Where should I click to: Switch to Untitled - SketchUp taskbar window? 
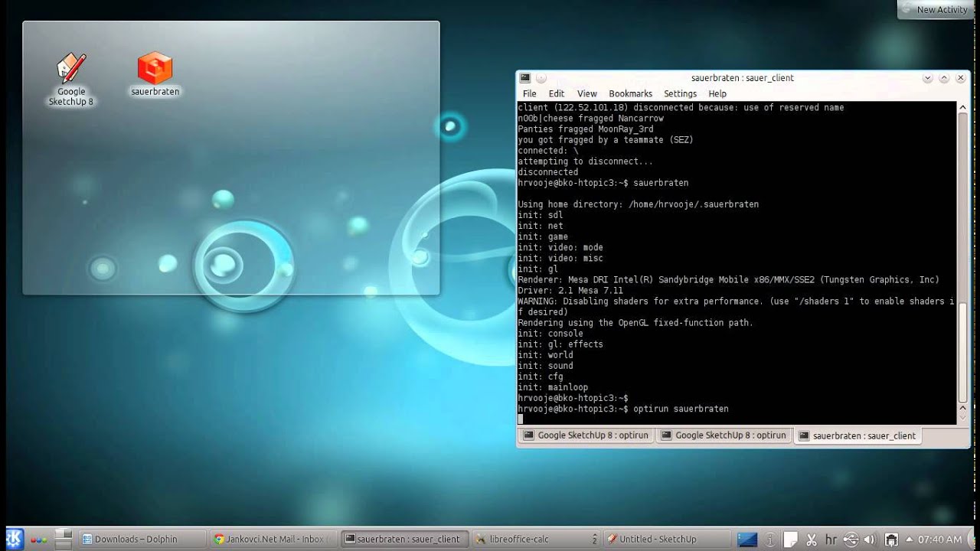click(x=667, y=539)
